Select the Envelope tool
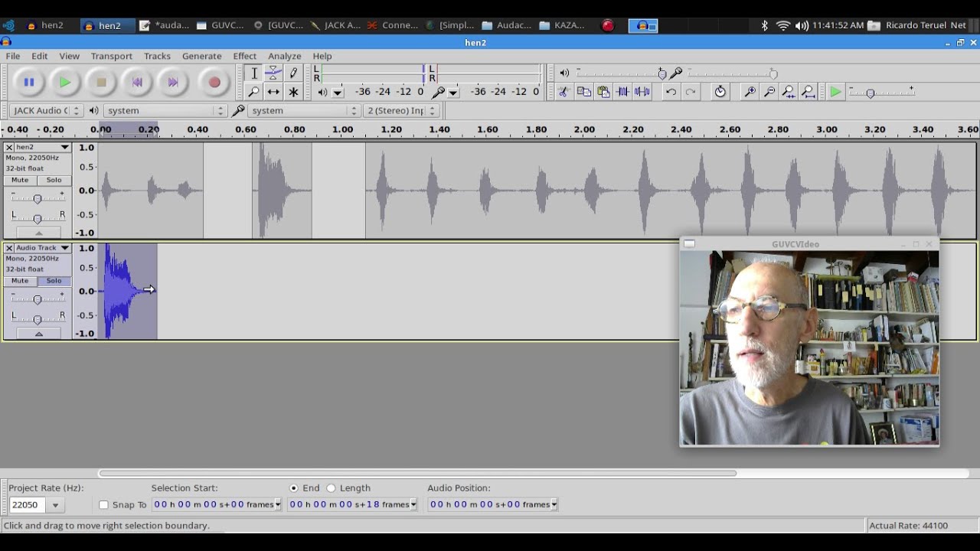The image size is (980, 551). point(273,73)
